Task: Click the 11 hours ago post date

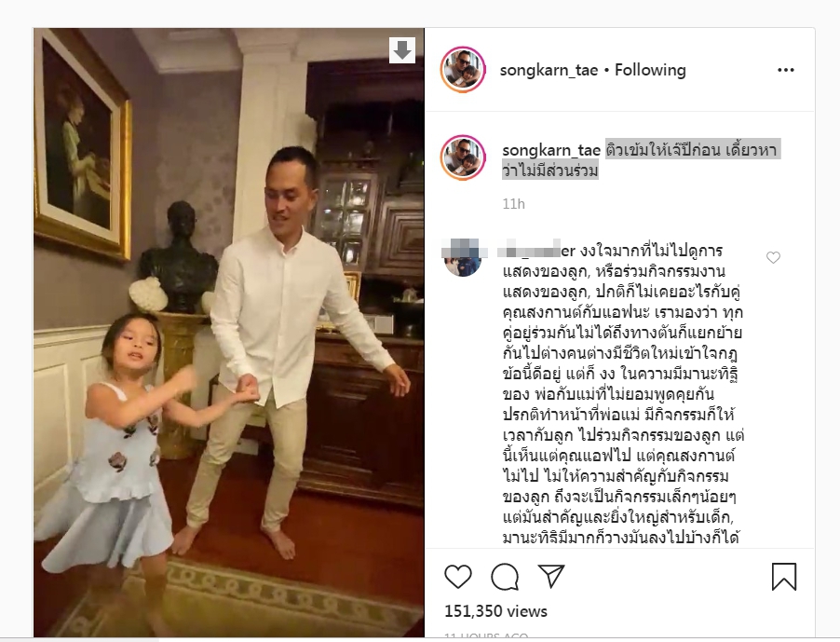Action: click(x=486, y=635)
